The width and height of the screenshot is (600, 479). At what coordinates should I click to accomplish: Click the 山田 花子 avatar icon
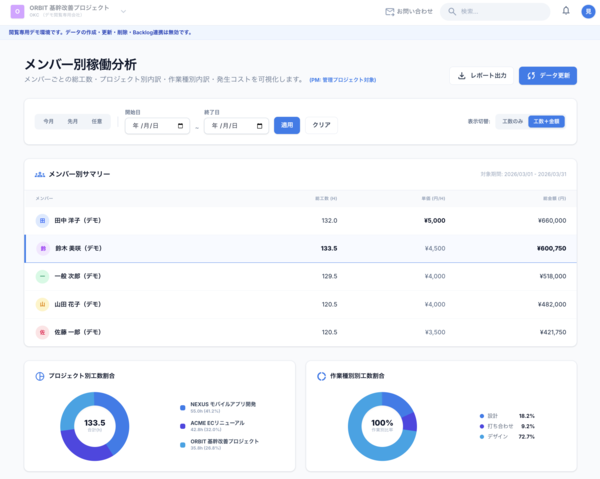42,304
